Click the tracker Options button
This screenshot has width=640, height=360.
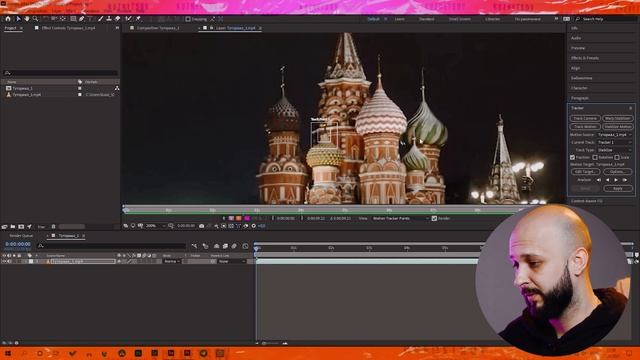[618, 172]
